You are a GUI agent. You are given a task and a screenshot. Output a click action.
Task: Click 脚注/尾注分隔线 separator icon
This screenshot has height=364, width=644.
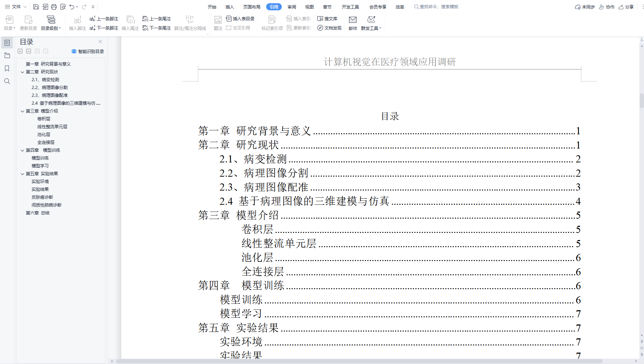(x=190, y=23)
